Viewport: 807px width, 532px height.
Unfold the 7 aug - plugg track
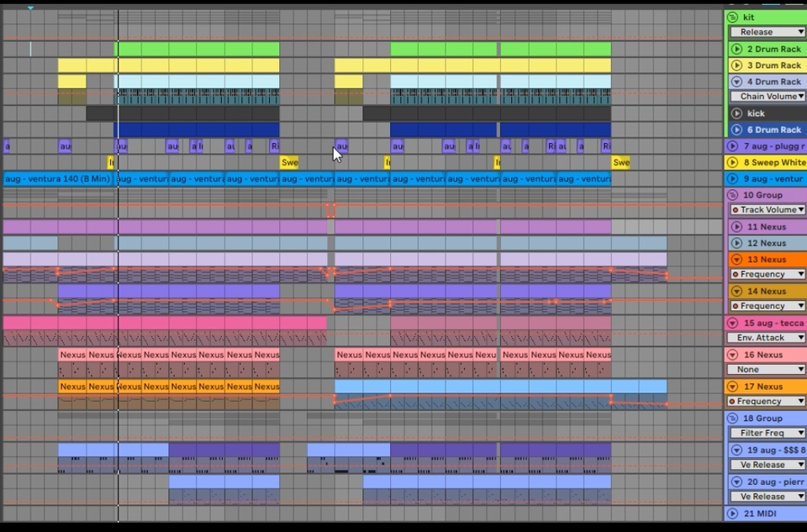pos(732,146)
